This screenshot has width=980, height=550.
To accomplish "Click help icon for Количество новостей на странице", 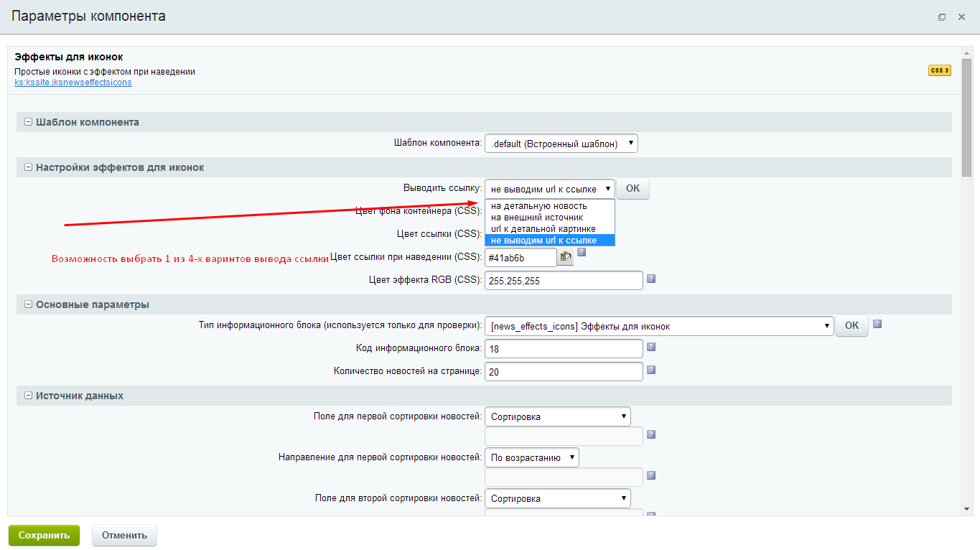I will point(651,370).
